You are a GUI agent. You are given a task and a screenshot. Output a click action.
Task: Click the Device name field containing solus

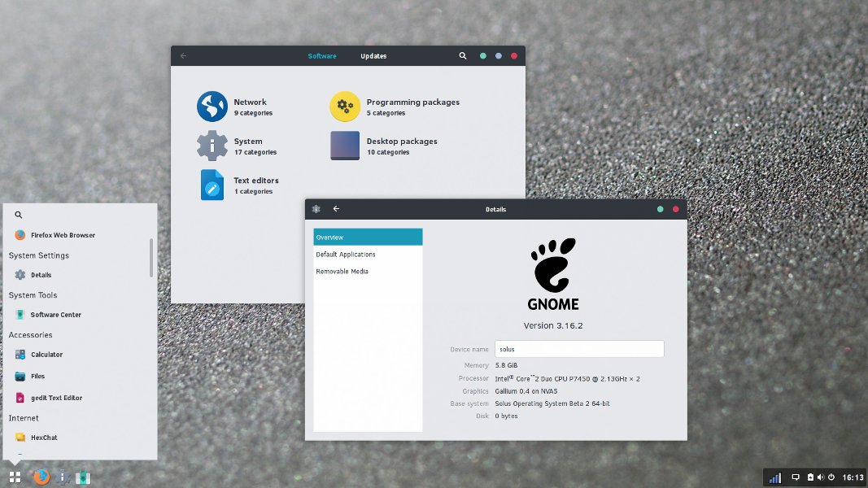[x=579, y=349]
